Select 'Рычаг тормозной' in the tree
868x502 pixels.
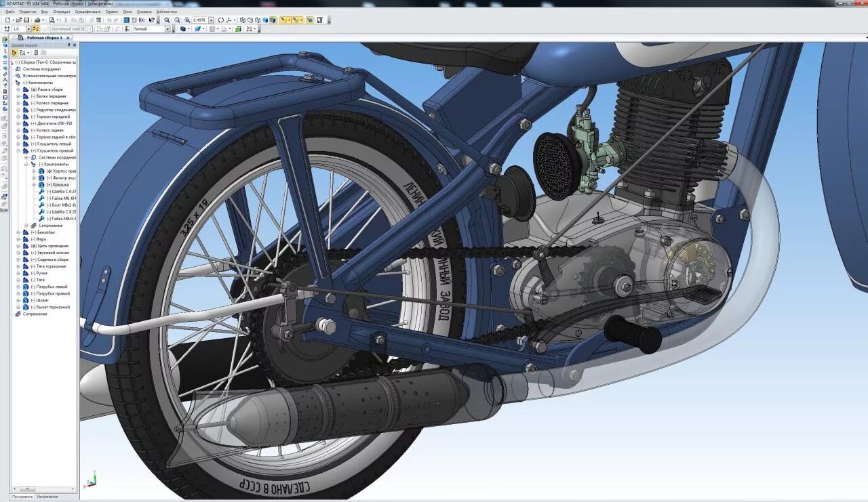50,307
